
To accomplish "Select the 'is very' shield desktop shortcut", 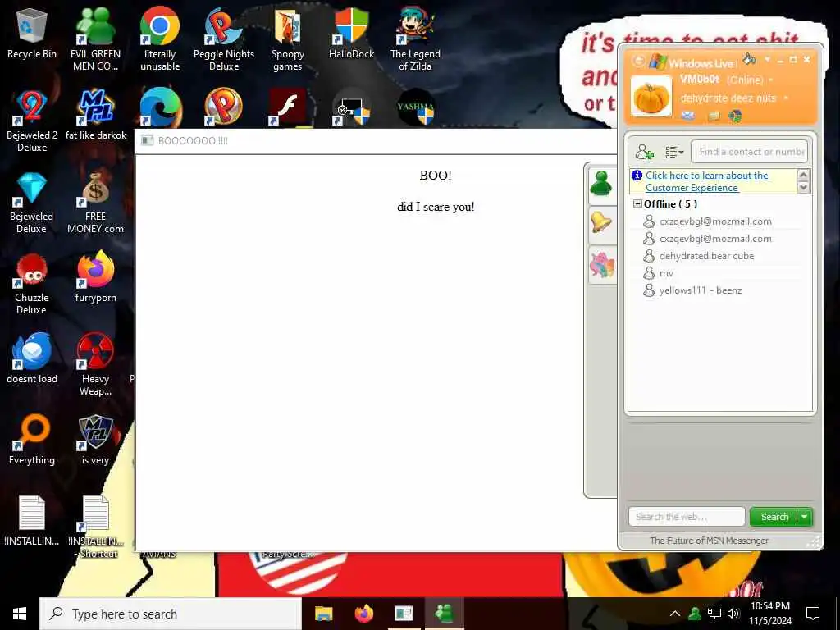I will tap(95, 440).
